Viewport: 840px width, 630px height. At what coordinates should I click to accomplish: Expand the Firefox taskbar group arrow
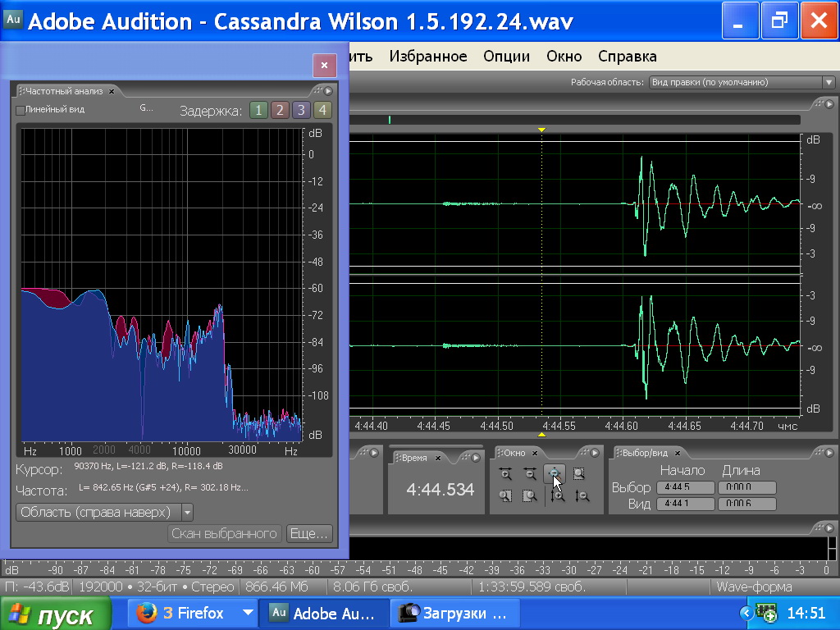click(248, 612)
